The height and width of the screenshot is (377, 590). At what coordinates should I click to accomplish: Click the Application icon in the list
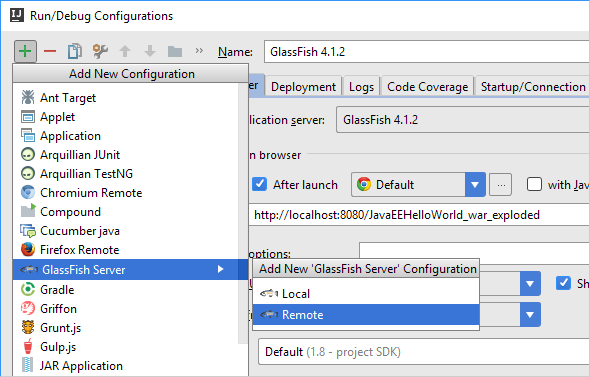point(28,135)
